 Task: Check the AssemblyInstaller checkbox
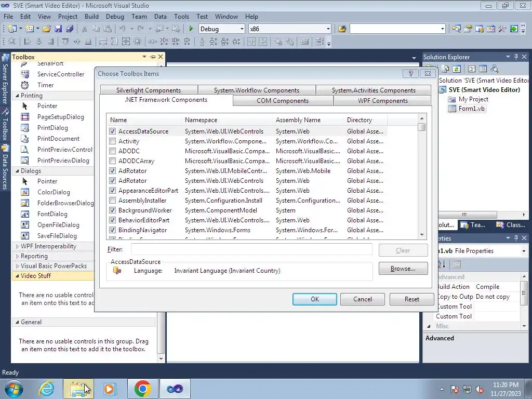coord(112,201)
